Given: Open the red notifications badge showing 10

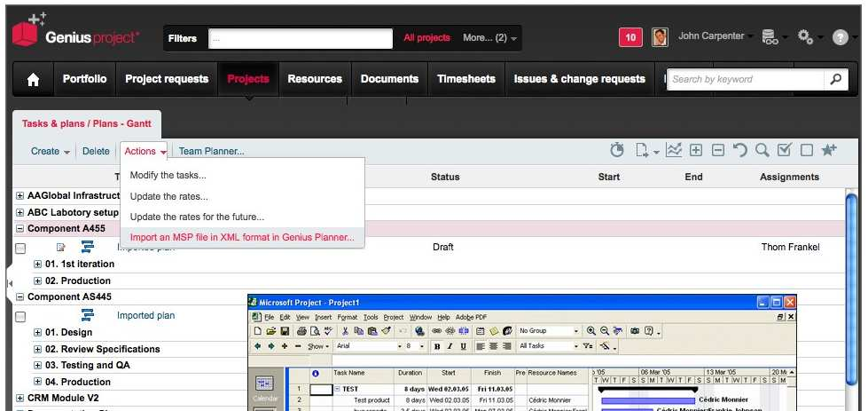Looking at the screenshot, I should tap(630, 37).
